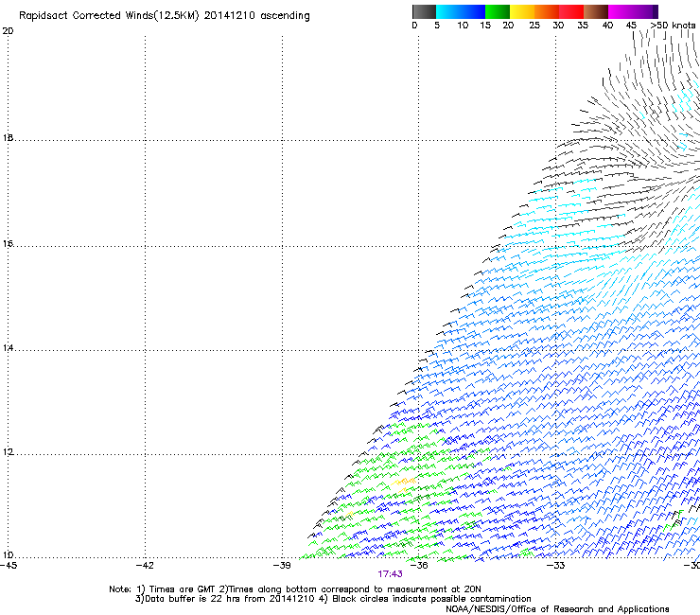Click the orange 25-30 knots legend color
The height and width of the screenshot is (615, 700).
coord(547,11)
